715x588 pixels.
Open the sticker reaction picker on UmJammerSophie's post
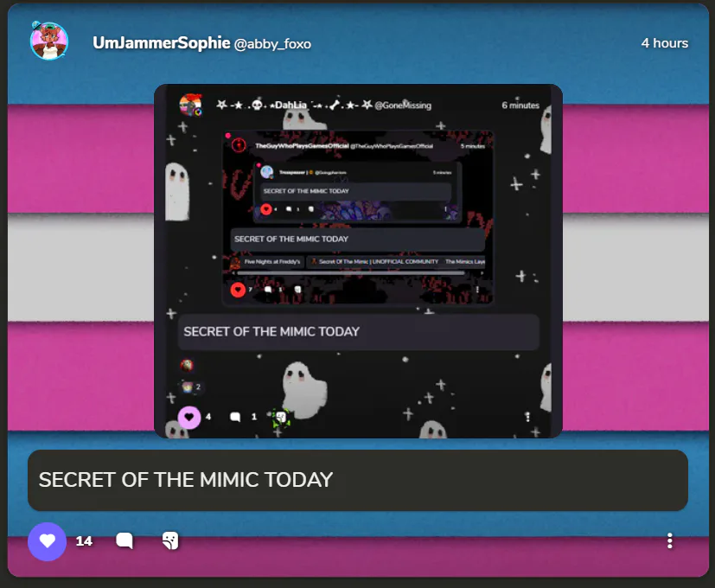point(170,540)
